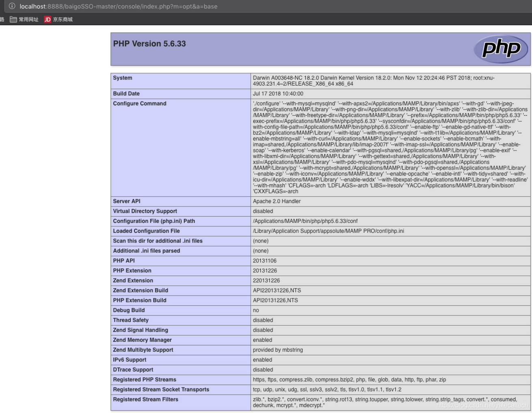Image resolution: width=532 pixels, height=413 pixels.
Task: Click Configuration File (php.ini) Path label
Action: (154, 221)
